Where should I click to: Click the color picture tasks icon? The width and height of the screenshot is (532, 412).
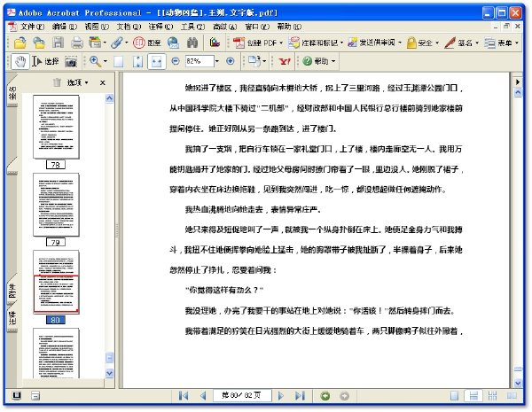(x=215, y=43)
